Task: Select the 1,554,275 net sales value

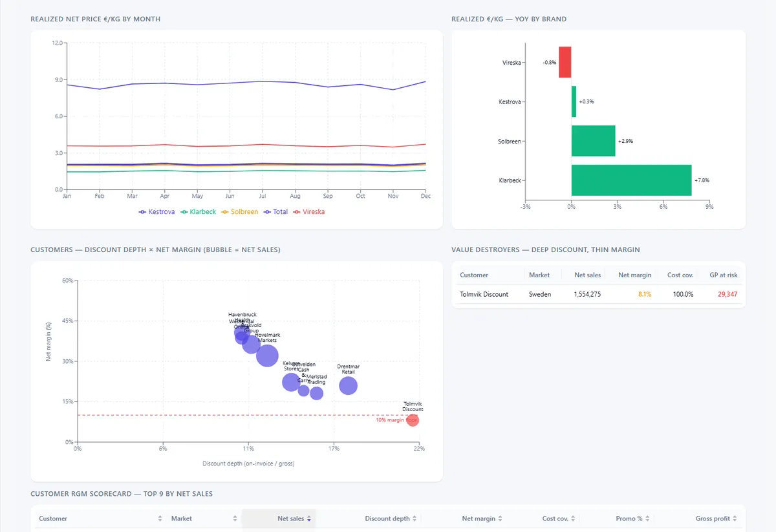Action: click(587, 294)
